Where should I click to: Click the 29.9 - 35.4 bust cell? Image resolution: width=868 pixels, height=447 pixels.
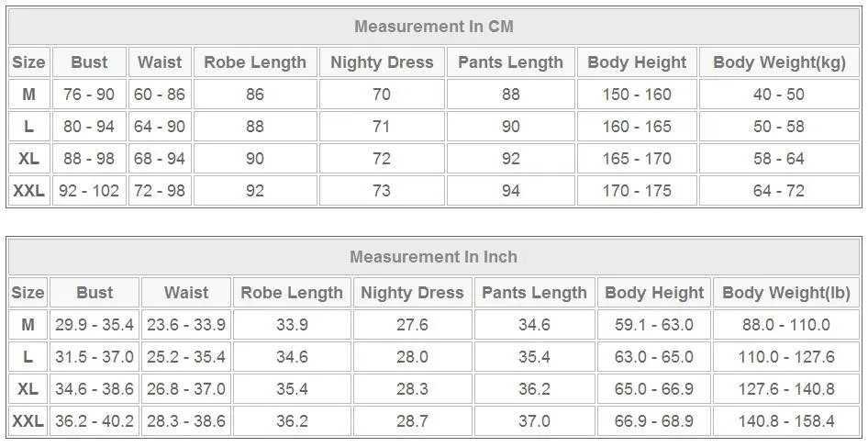tap(95, 325)
